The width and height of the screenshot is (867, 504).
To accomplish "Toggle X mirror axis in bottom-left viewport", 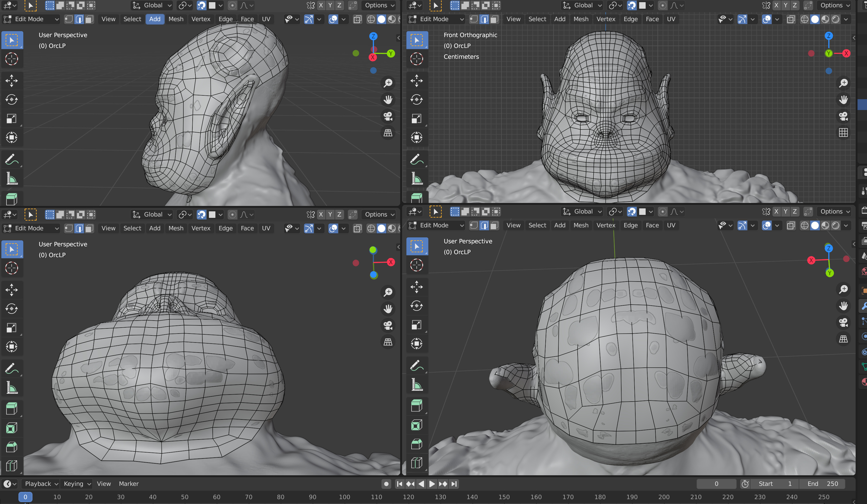I will [x=321, y=215].
